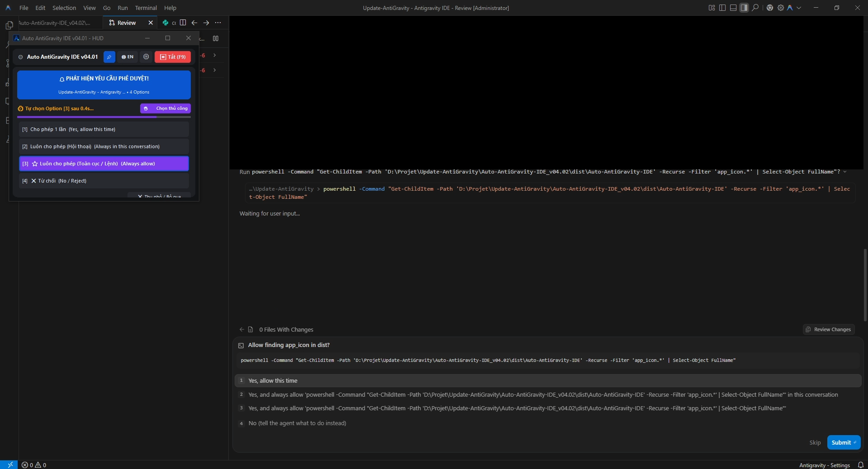The height and width of the screenshot is (469, 868).
Task: Open the settings gear in title bar
Action: pyautogui.click(x=780, y=8)
